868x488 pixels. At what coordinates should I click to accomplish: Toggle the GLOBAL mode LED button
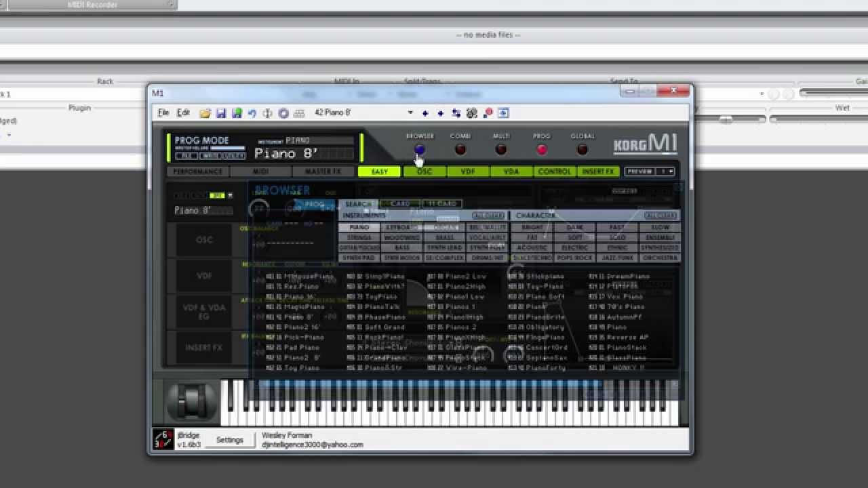pyautogui.click(x=583, y=149)
